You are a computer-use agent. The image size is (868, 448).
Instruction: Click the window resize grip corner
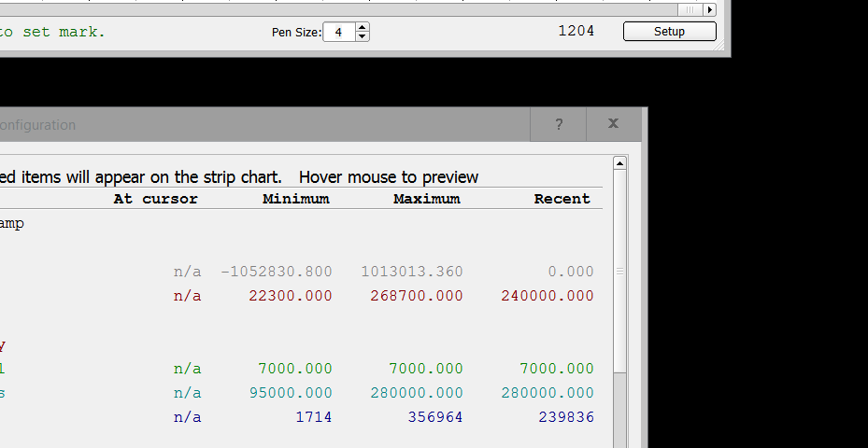(x=720, y=47)
